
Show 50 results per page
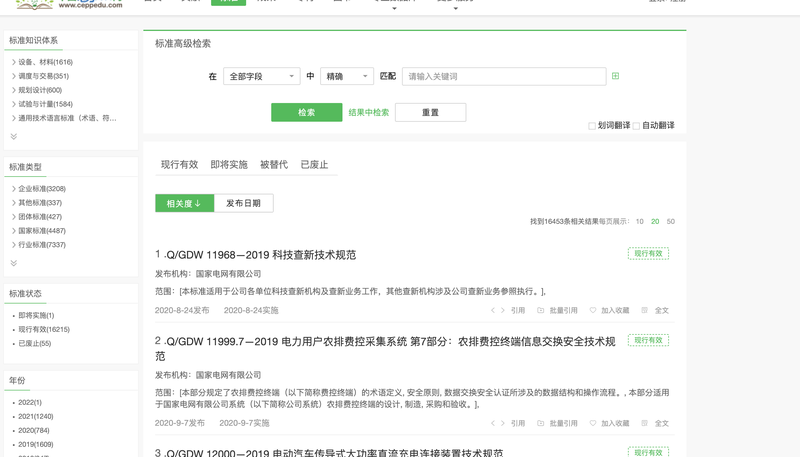(671, 221)
